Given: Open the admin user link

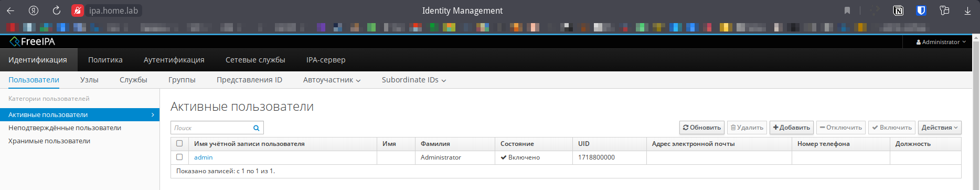Looking at the screenshot, I should 204,157.
